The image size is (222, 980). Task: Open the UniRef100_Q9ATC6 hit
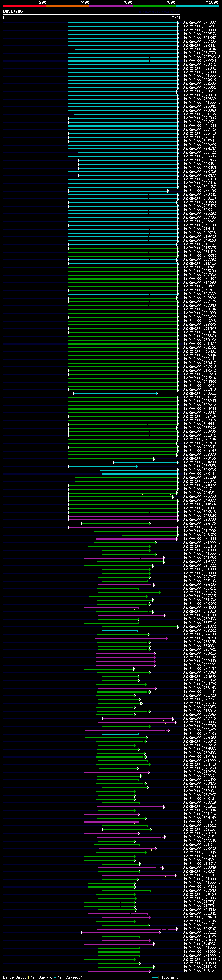[x=199, y=524]
